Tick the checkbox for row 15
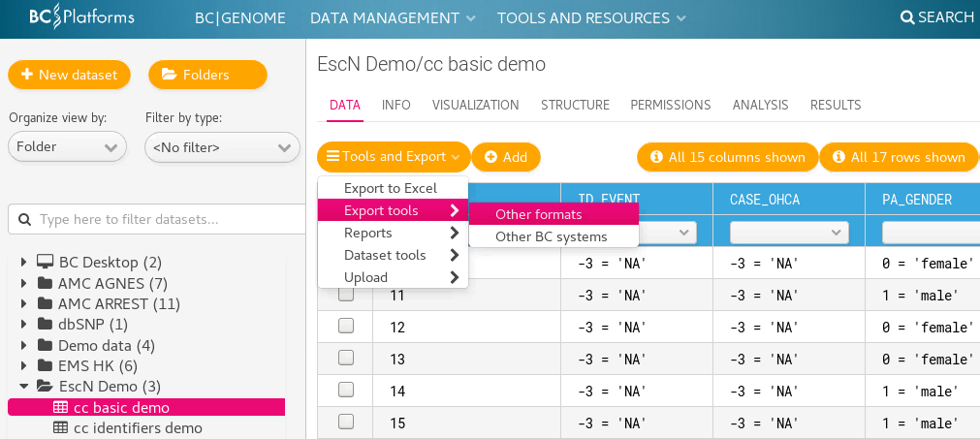 pyautogui.click(x=346, y=422)
